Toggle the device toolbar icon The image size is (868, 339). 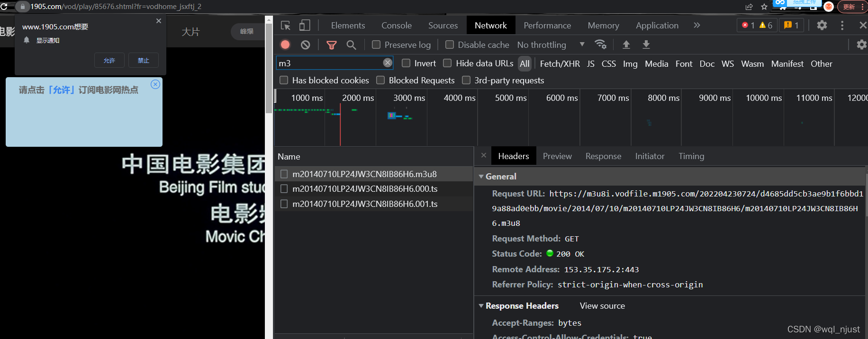pos(305,26)
